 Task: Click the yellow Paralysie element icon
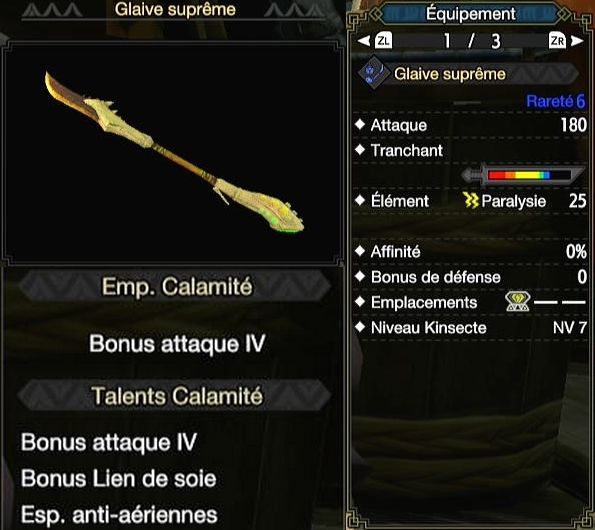[x=471, y=200]
